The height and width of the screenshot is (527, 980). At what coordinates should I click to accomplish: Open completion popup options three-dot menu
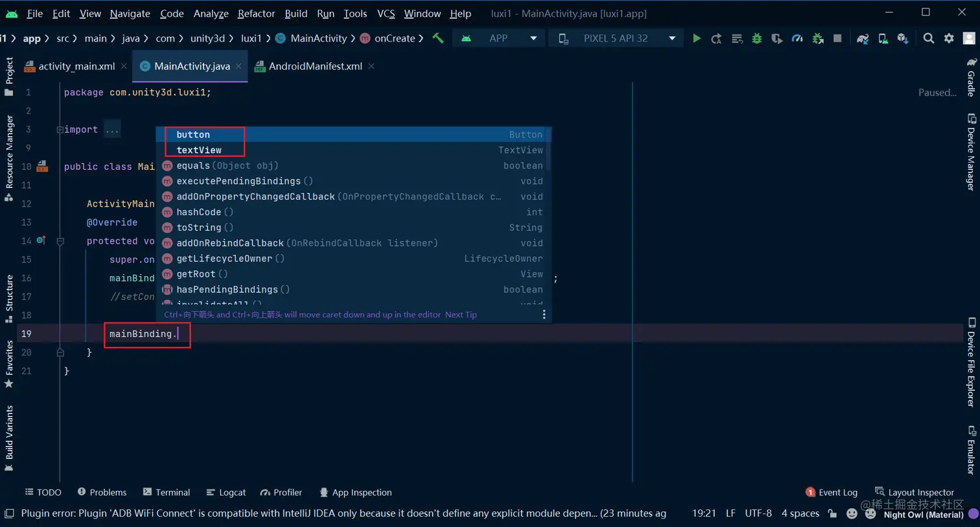point(544,314)
